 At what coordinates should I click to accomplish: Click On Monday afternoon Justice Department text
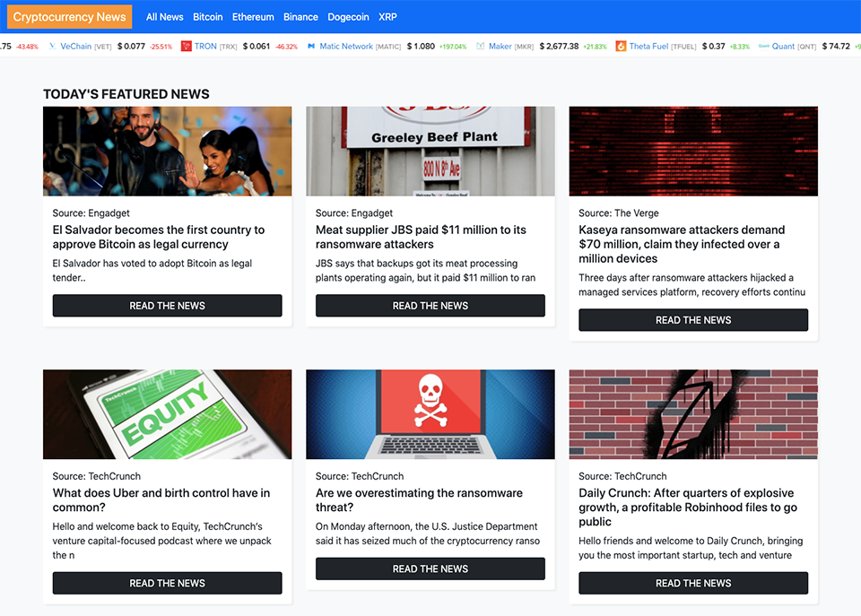coord(428,534)
